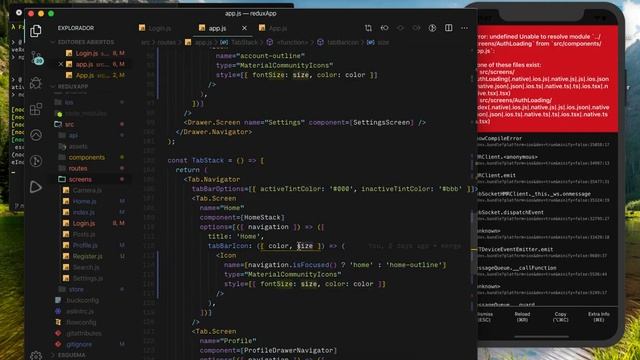Close app.js in open editors list
The width and height of the screenshot is (640, 360).
[x=61, y=64]
